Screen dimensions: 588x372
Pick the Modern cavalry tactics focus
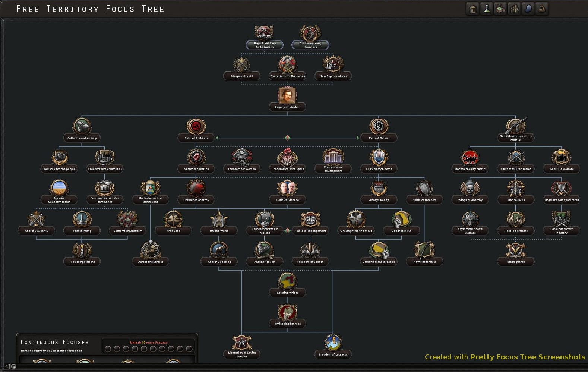(x=470, y=161)
